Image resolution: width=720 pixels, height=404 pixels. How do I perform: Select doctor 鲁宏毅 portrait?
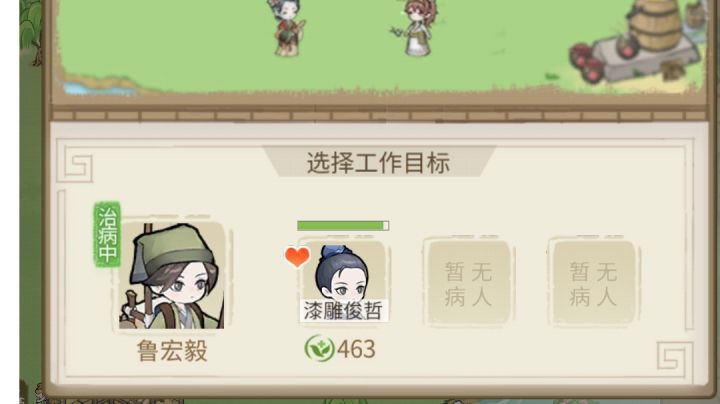tap(172, 275)
